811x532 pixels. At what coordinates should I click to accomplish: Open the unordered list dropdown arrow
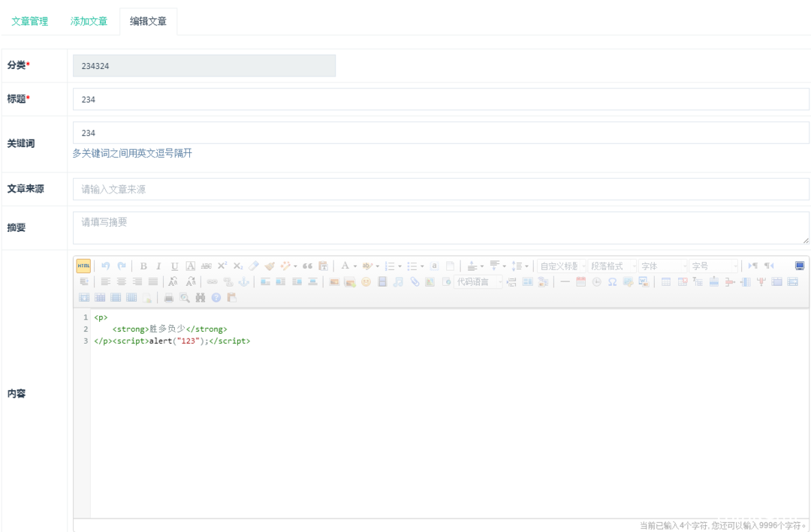422,266
